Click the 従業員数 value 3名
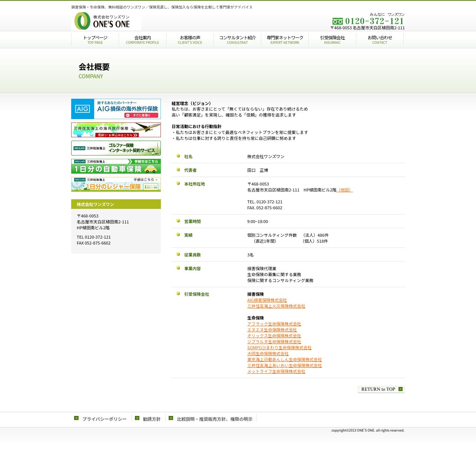Viewport: 476px width, 449px height. (x=251, y=255)
